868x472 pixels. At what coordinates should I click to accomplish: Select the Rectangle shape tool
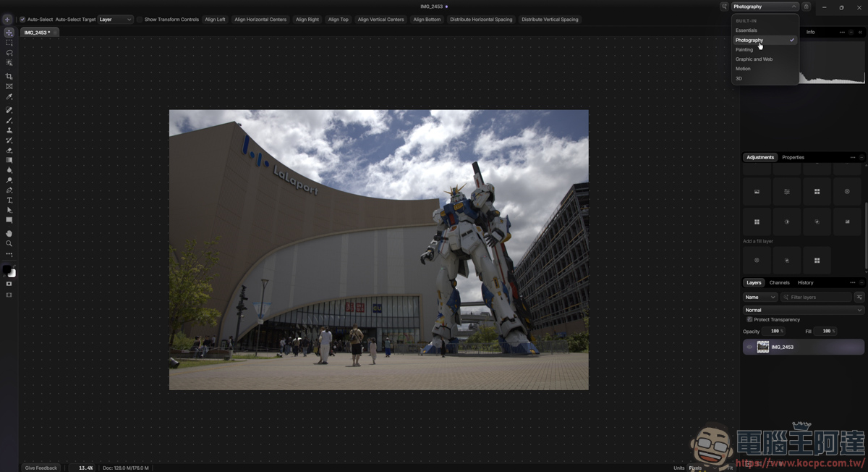(x=9, y=220)
